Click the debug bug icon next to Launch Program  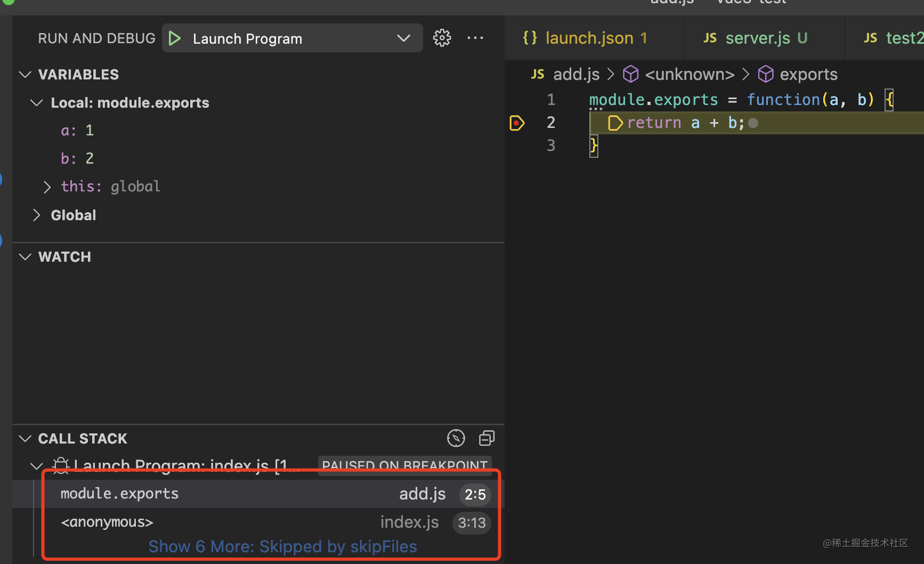click(x=61, y=465)
